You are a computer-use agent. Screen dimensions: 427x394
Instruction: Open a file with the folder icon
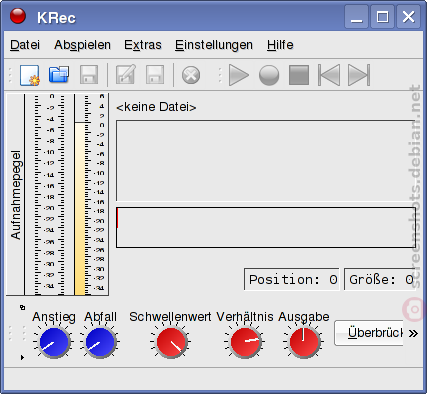[x=59, y=75]
